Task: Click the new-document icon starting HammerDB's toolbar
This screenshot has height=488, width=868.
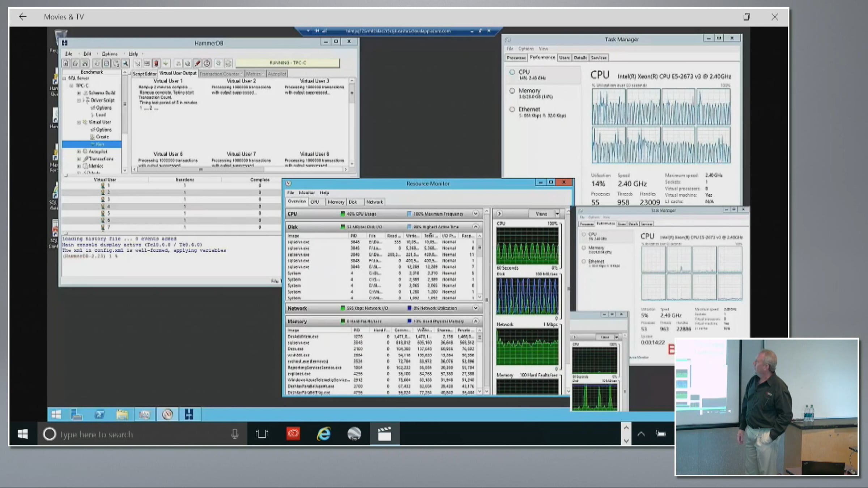Action: (x=66, y=63)
